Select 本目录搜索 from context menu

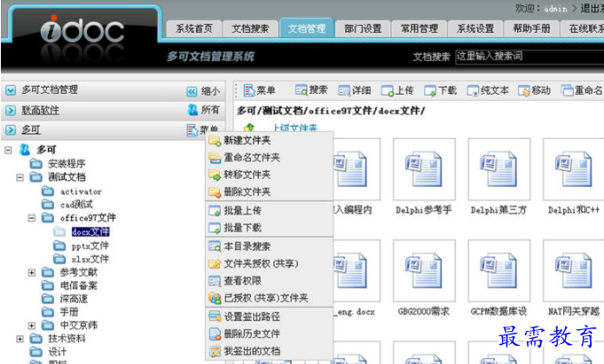(x=269, y=246)
